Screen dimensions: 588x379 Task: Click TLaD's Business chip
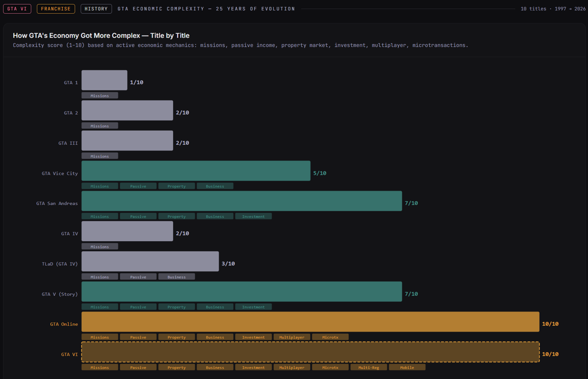click(x=177, y=277)
